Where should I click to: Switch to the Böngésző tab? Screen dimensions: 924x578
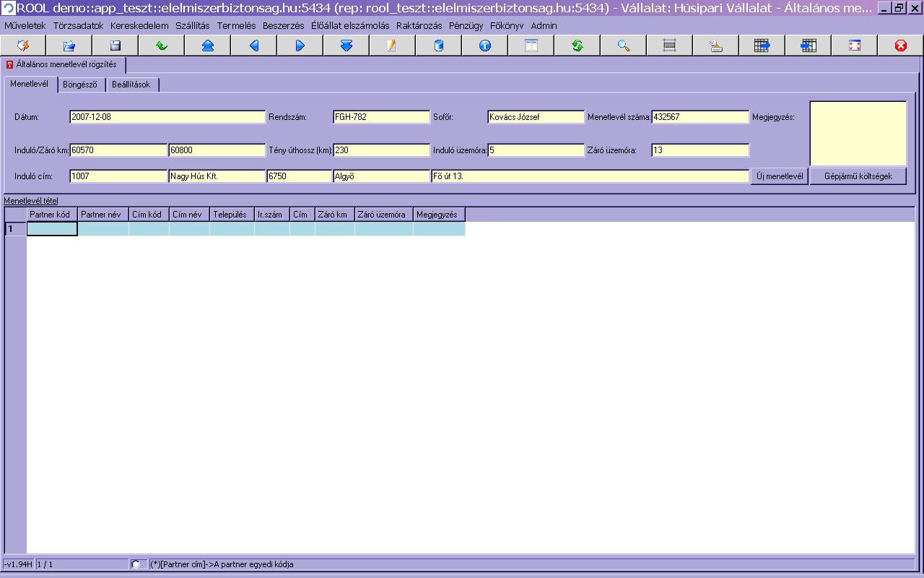click(x=79, y=85)
